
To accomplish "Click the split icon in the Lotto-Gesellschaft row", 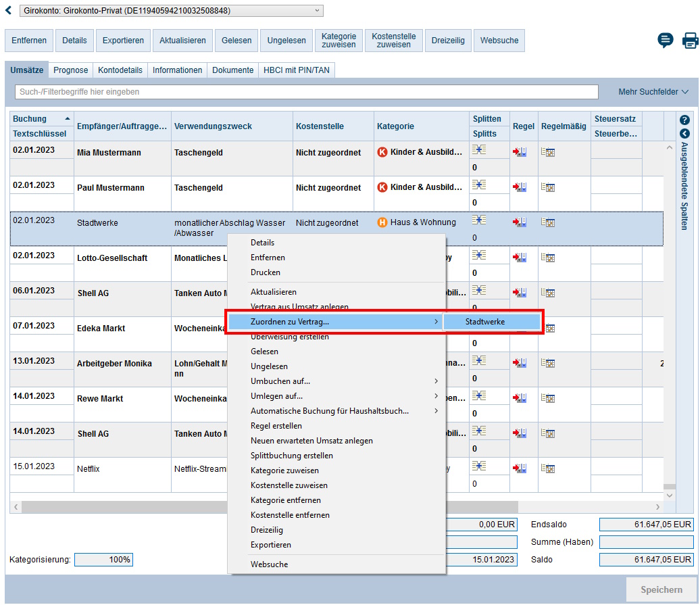I will 479,255.
